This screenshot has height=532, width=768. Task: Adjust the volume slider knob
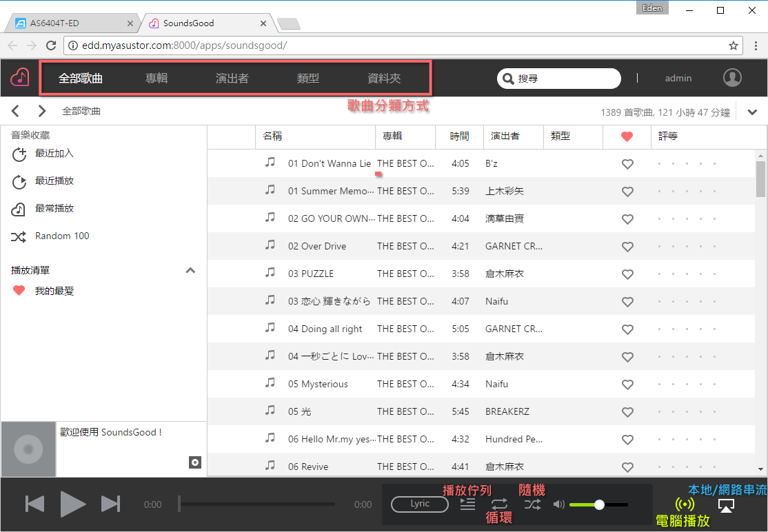[x=599, y=504]
